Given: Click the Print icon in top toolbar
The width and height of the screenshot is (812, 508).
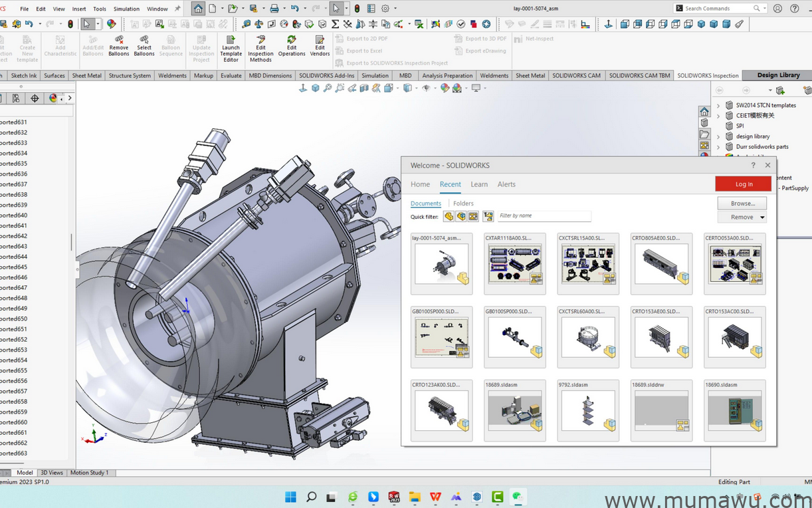Looking at the screenshot, I should [274, 9].
